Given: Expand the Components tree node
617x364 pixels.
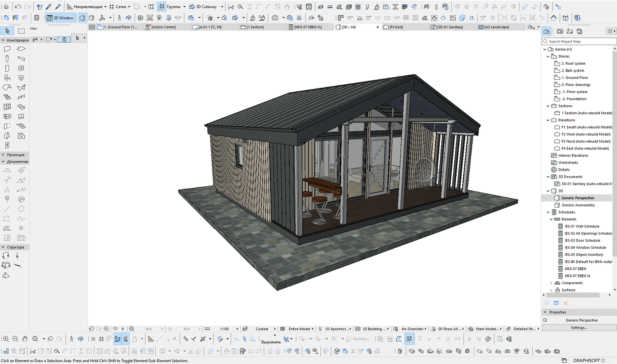Looking at the screenshot, I should pyautogui.click(x=551, y=283).
